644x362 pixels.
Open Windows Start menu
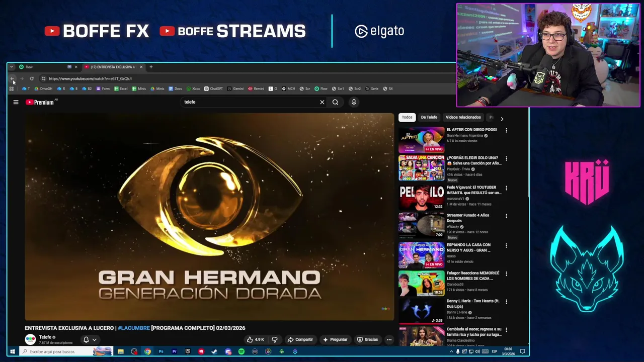(x=13, y=351)
